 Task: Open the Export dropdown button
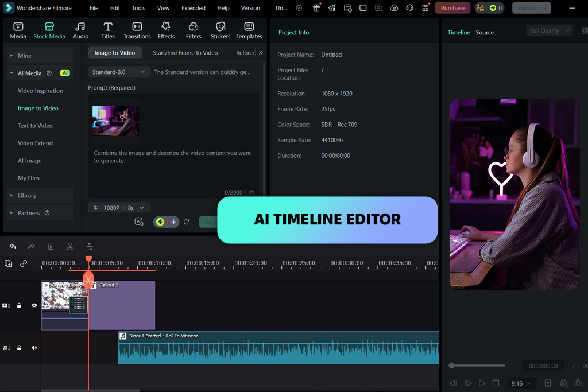[x=532, y=8]
